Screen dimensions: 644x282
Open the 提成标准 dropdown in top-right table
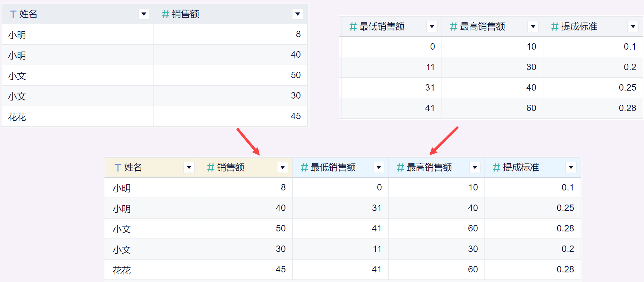tap(633, 27)
